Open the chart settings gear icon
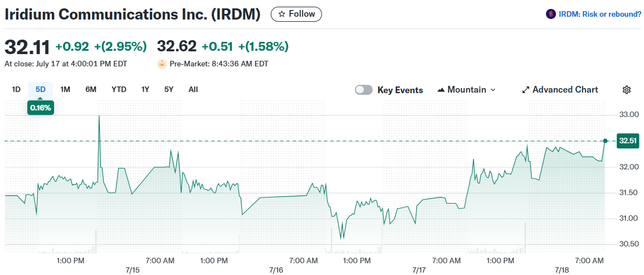 tap(626, 90)
